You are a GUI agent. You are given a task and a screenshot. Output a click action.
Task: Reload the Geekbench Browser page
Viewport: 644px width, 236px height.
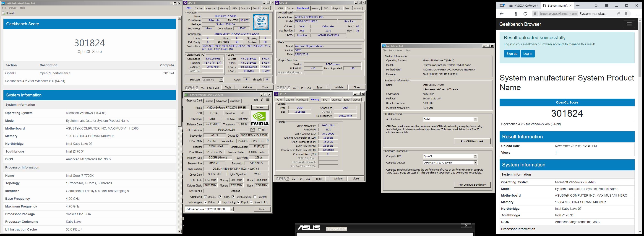[x=525, y=14]
